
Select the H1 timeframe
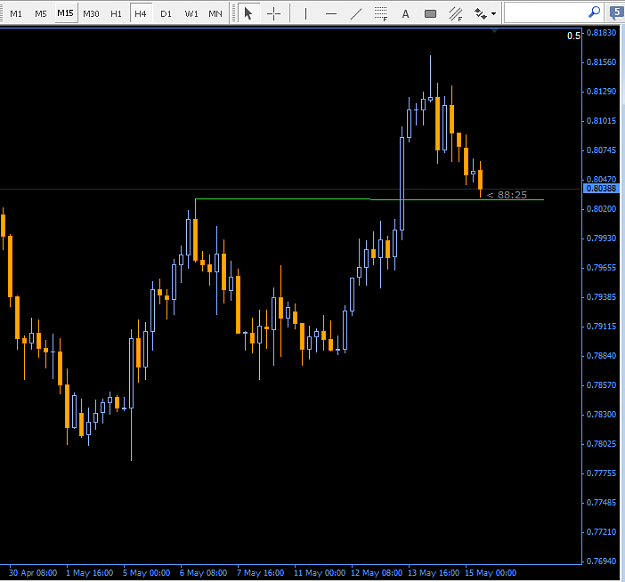(116, 14)
